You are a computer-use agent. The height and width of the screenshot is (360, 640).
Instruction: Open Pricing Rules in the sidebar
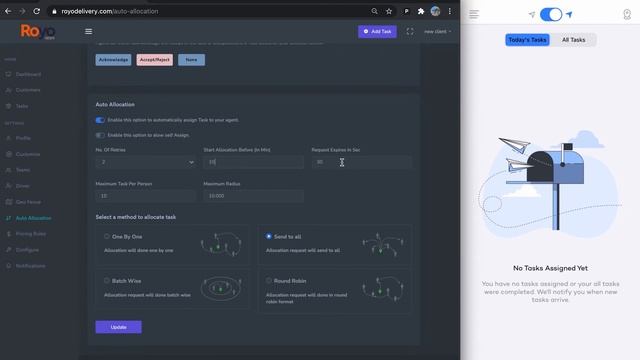click(31, 234)
